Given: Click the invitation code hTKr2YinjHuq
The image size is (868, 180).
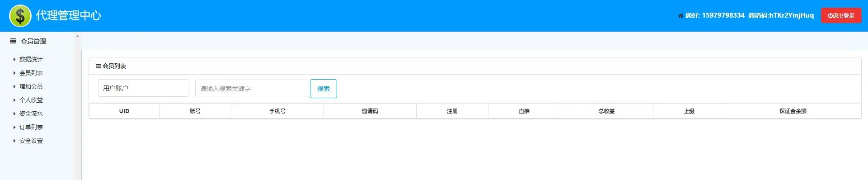Looking at the screenshot, I should [792, 16].
